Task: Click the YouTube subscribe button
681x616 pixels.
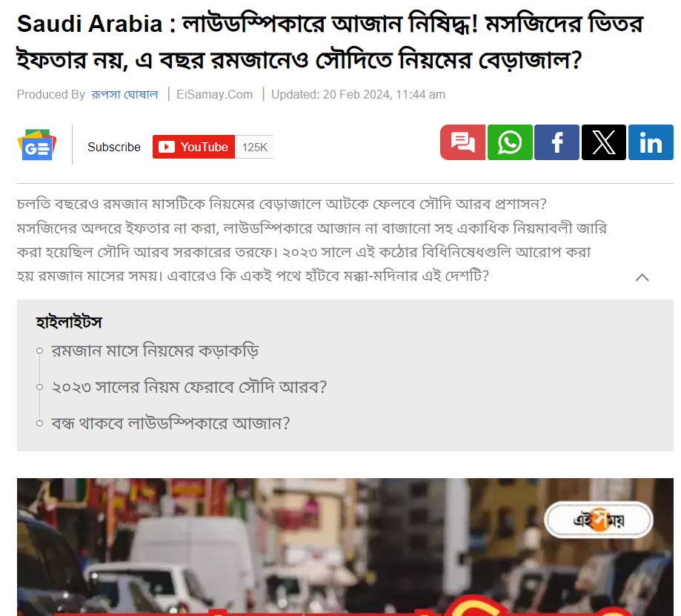Action: 193,147
